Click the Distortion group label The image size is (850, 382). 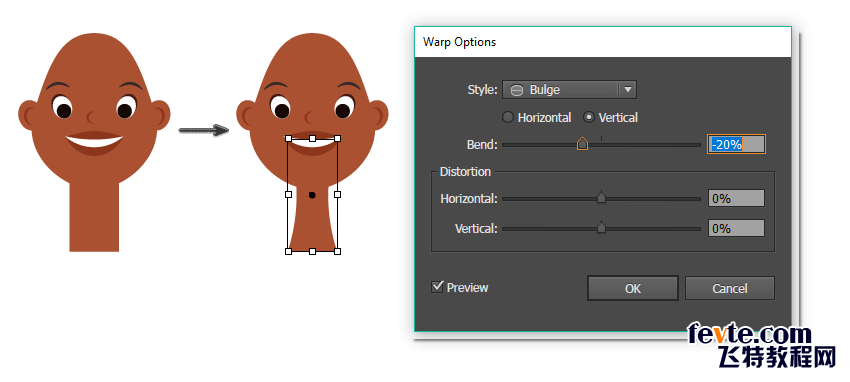(465, 172)
